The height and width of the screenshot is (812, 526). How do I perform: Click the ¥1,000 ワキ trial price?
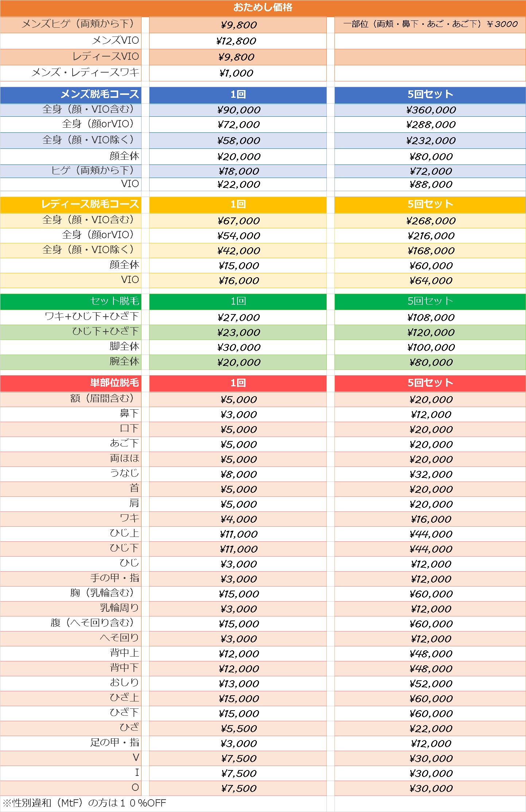click(x=236, y=73)
